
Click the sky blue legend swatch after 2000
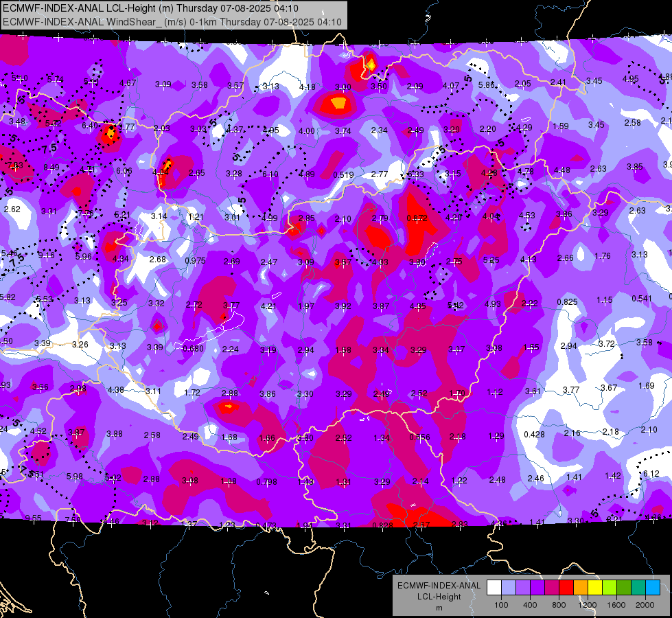click(x=653, y=588)
